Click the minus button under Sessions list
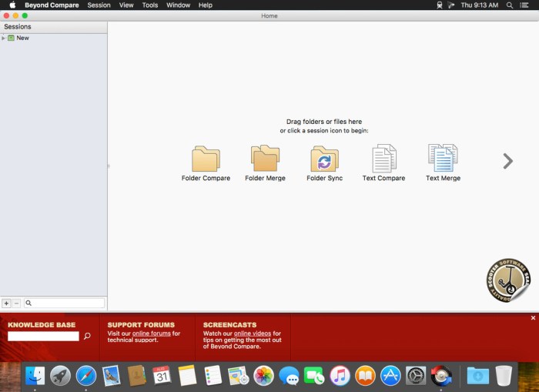 click(16, 303)
